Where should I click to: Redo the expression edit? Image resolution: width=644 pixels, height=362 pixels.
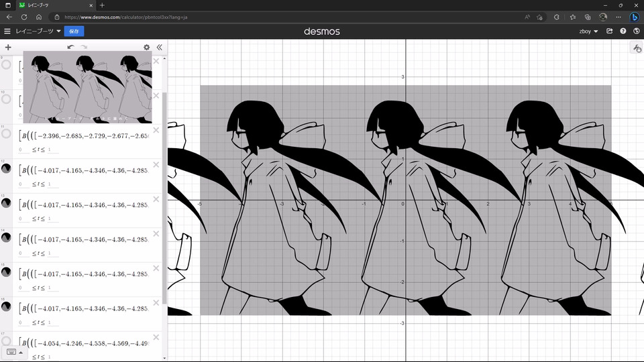coord(85,47)
